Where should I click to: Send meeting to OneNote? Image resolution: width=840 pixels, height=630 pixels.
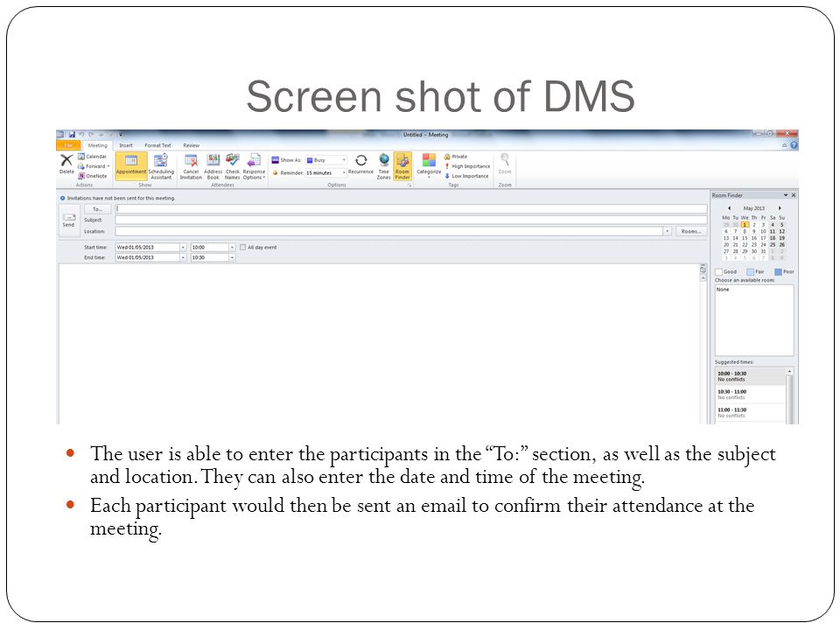(x=92, y=176)
